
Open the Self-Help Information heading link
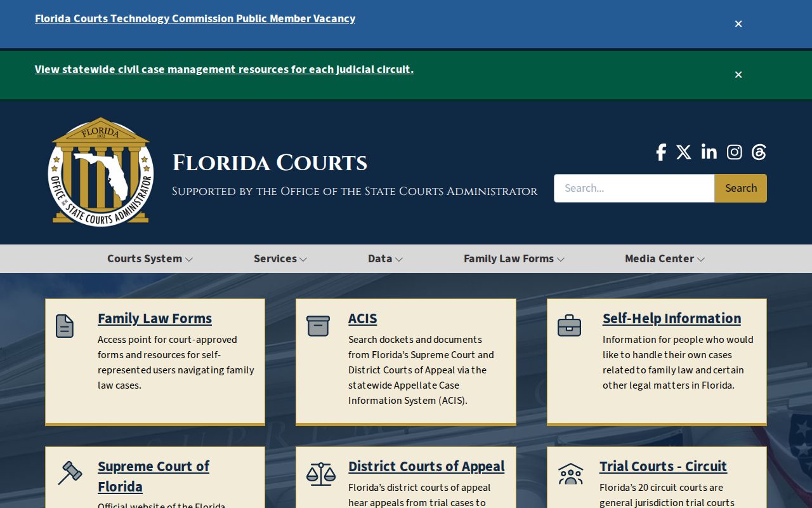tap(672, 318)
